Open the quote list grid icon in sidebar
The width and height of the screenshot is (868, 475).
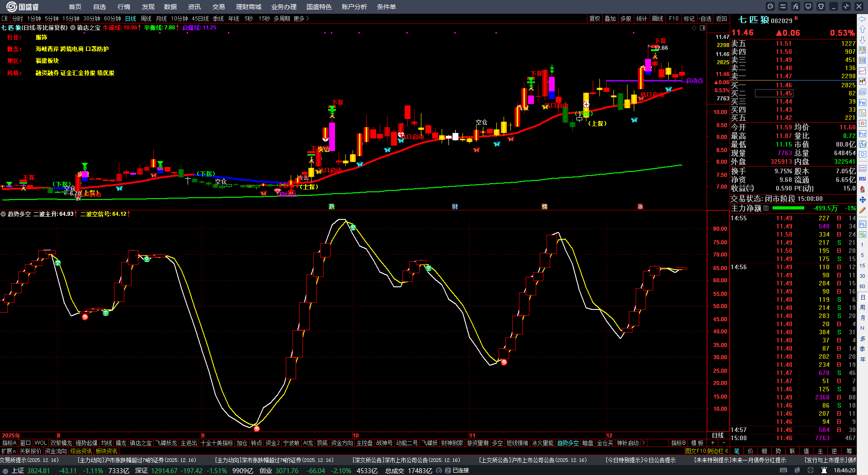tap(863, 60)
